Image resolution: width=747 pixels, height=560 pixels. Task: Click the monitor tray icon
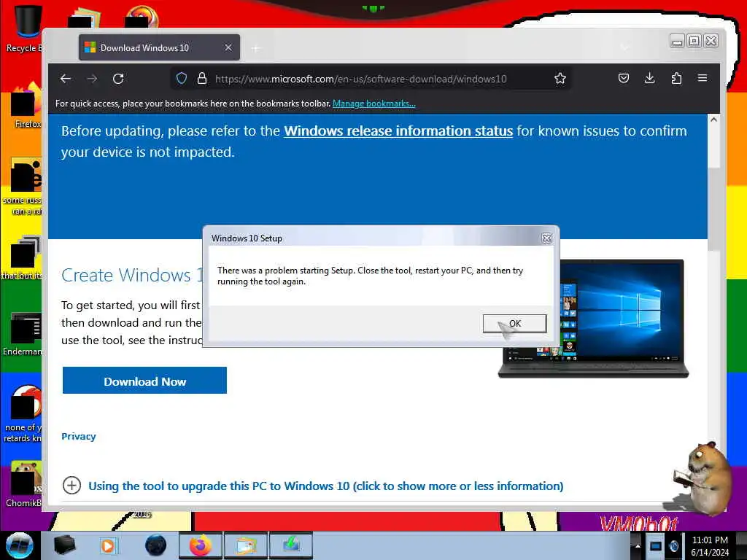(656, 545)
